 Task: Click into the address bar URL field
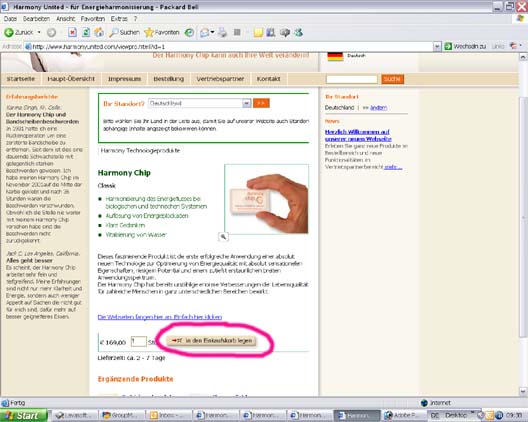(229, 46)
